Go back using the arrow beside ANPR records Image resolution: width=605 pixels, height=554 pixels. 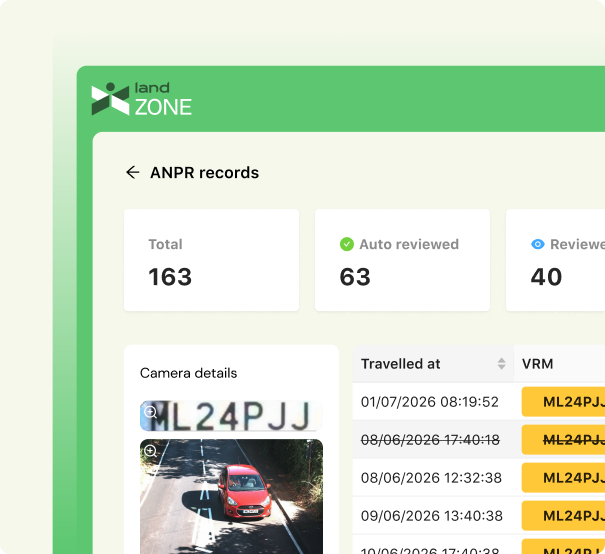pyautogui.click(x=133, y=172)
